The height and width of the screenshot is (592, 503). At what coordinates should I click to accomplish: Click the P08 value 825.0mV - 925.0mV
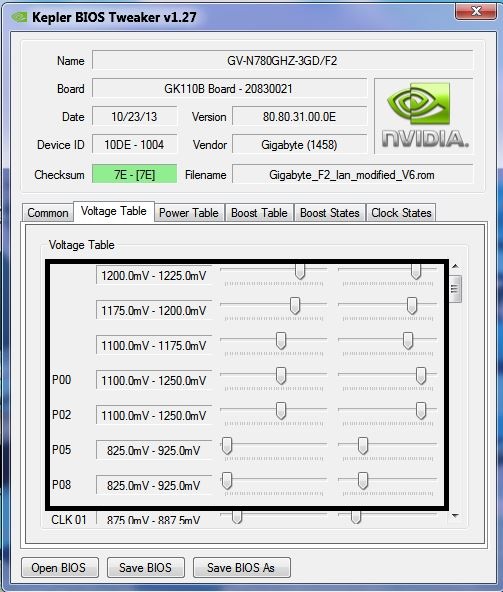tap(154, 486)
